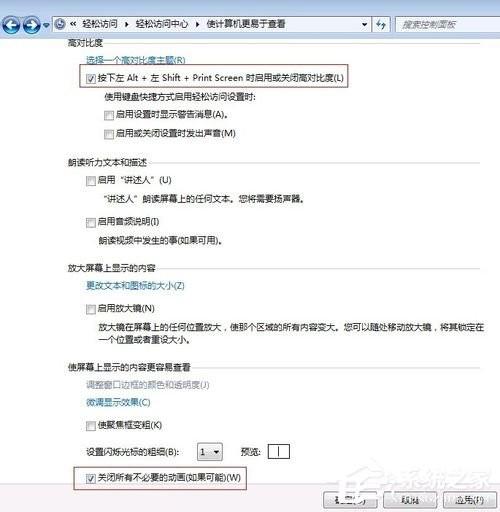Open cursor thickness dropdown showing 1
500x512 pixels.
[210, 452]
